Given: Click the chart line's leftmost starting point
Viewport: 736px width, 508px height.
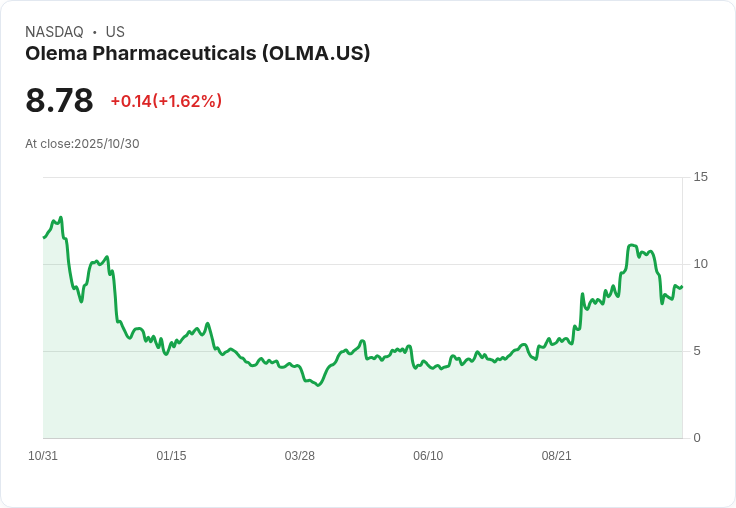Looking at the screenshot, I should (44, 238).
